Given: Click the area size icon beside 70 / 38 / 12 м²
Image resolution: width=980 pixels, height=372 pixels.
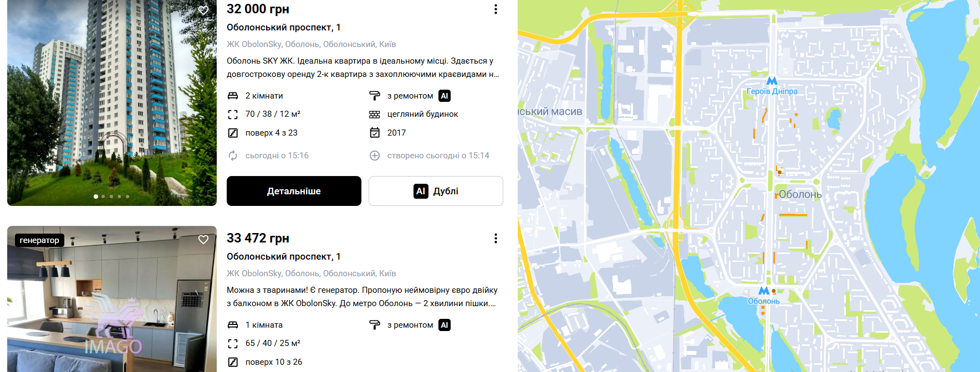Looking at the screenshot, I should (x=233, y=114).
